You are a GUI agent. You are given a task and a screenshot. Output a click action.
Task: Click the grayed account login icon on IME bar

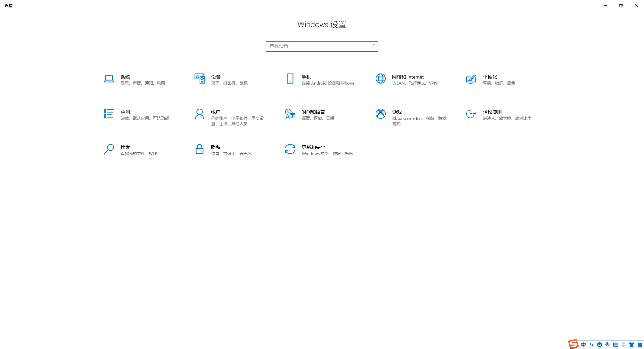click(624, 345)
